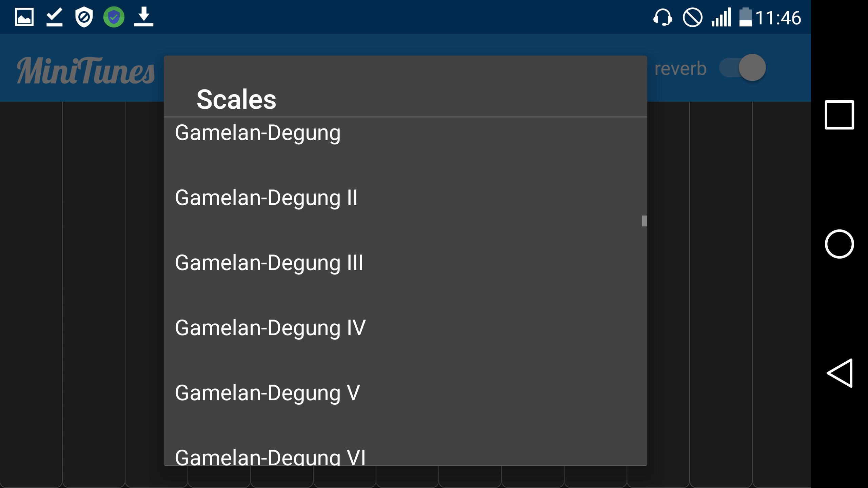Viewport: 868px width, 488px height.
Task: Open recent apps with square button
Action: click(839, 115)
